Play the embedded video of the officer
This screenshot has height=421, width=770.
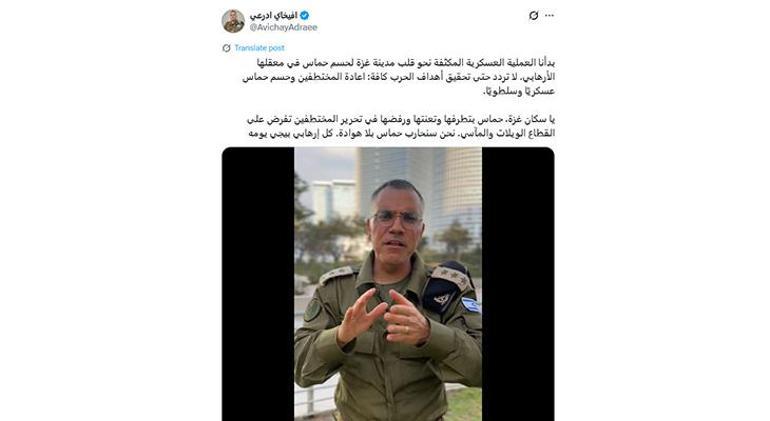(x=388, y=284)
